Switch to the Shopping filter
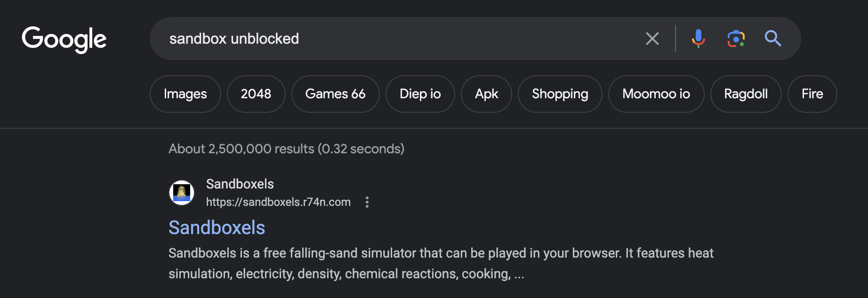 tap(560, 94)
